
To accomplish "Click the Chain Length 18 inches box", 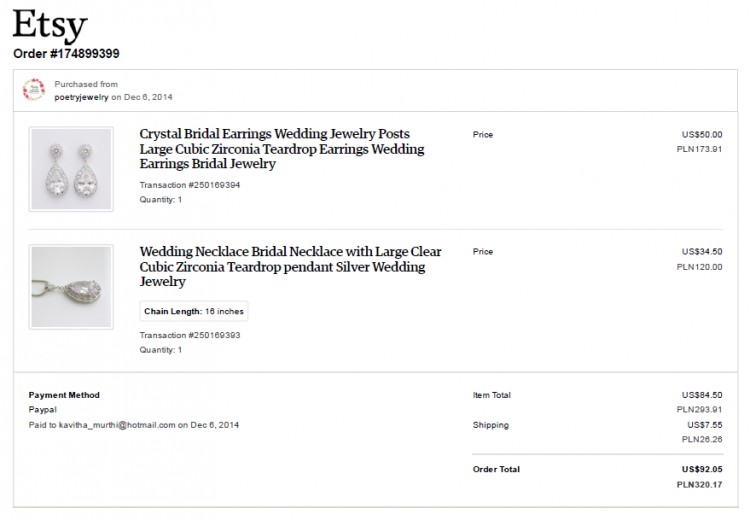I will (x=194, y=311).
